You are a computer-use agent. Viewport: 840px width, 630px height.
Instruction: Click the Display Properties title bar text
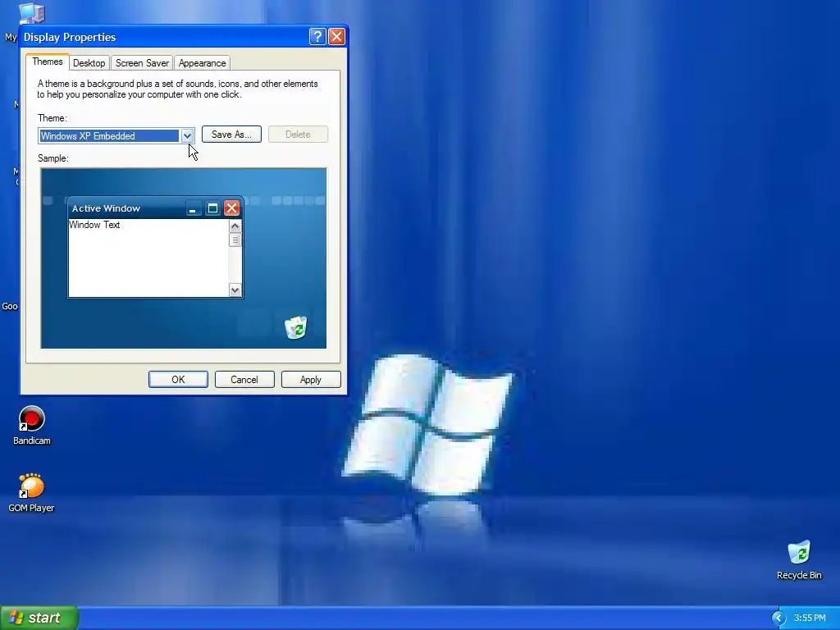(70, 37)
